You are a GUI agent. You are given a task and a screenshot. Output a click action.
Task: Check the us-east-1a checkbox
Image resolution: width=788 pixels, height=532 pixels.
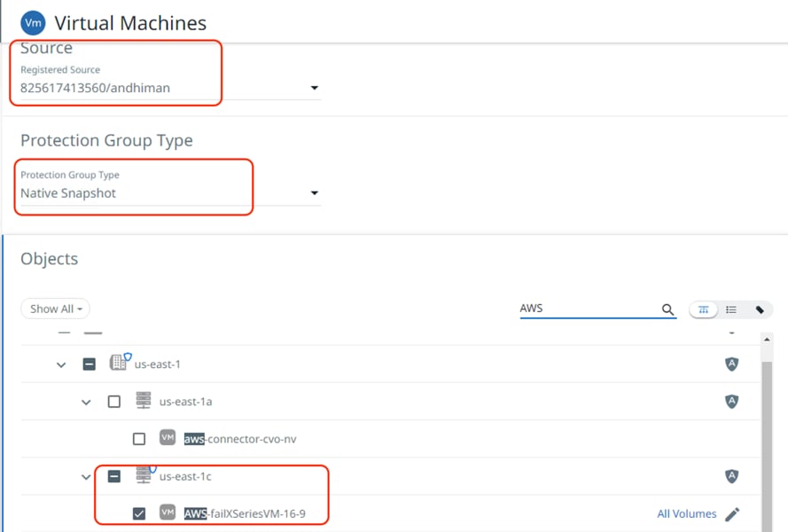(x=114, y=402)
